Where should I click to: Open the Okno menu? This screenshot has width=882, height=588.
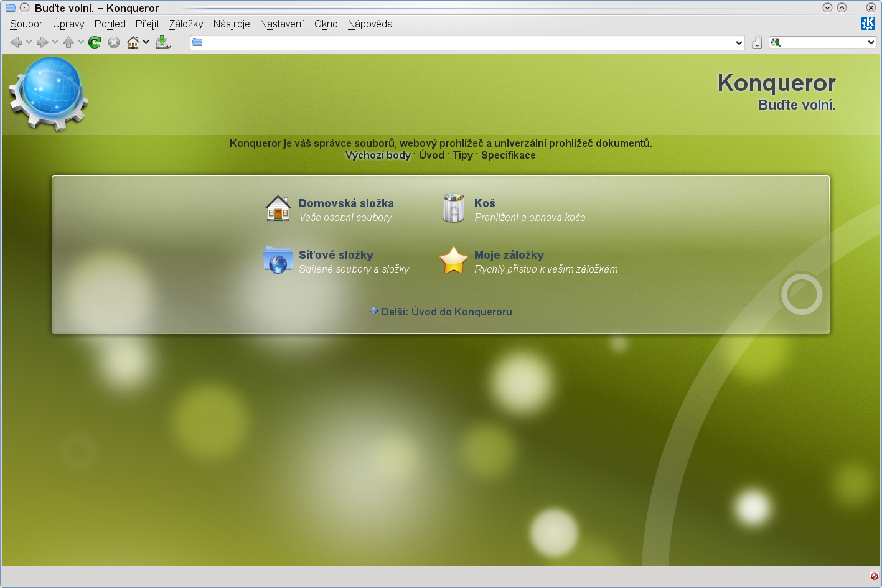tap(326, 24)
